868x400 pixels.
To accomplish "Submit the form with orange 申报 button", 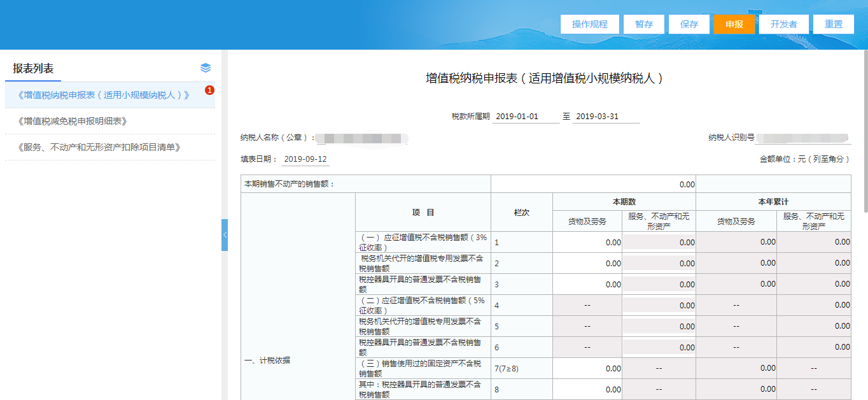I will pyautogui.click(x=734, y=24).
